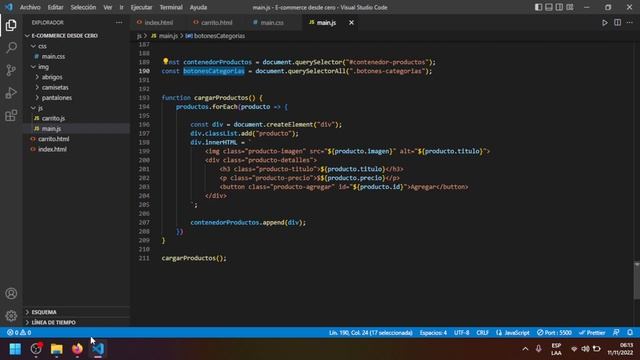Screen dimensions: 640x360
Task: Open editor More Actions ellipsis
Action: coord(630,23)
